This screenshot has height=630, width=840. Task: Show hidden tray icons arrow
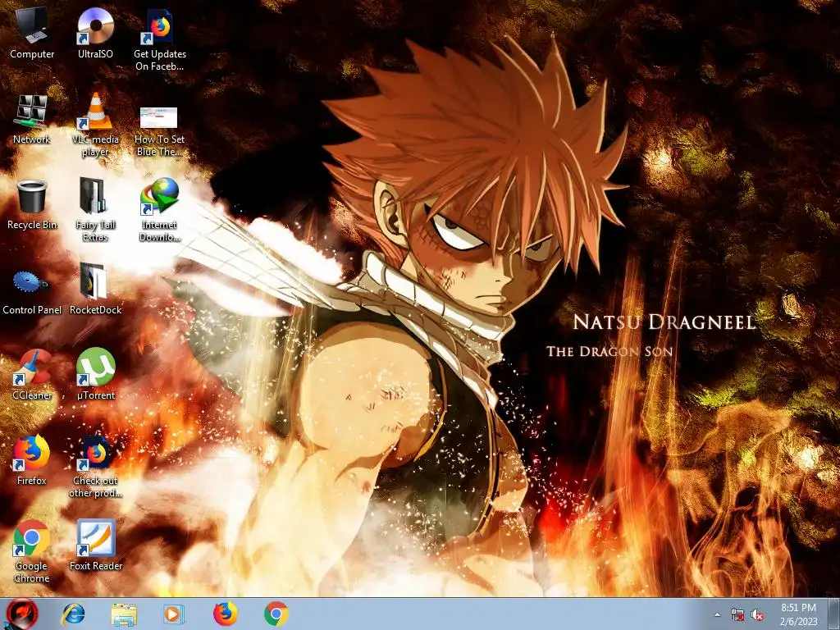point(717,614)
